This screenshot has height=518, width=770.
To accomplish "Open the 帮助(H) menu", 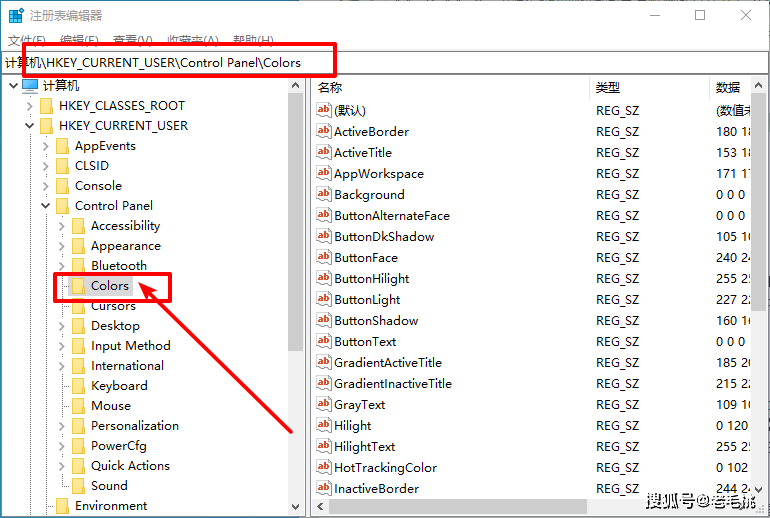I will [x=253, y=40].
